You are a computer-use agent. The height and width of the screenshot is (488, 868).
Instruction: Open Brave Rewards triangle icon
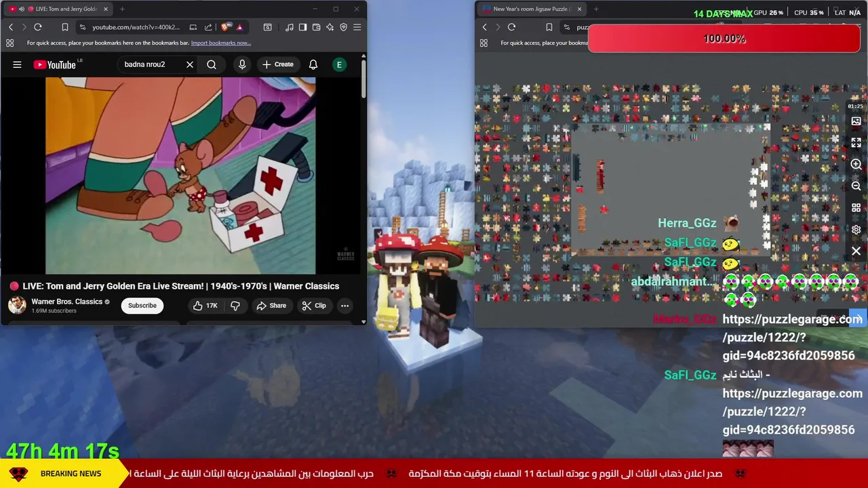click(239, 27)
